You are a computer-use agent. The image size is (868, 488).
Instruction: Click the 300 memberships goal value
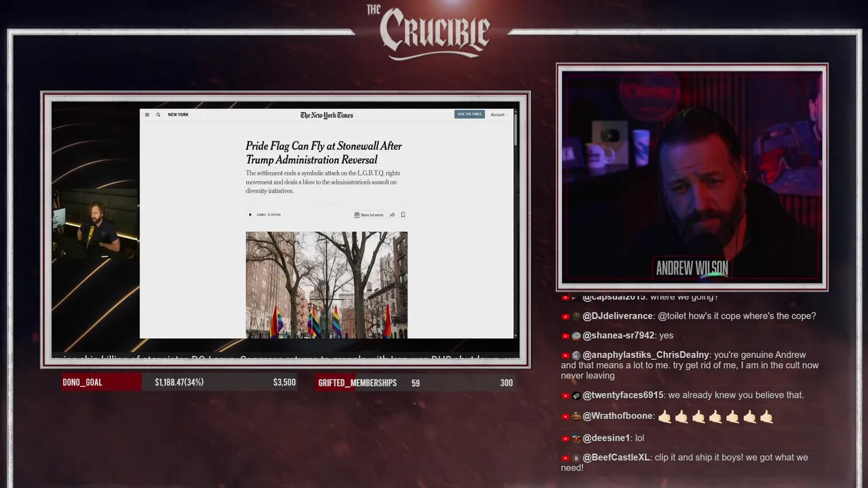(x=507, y=383)
